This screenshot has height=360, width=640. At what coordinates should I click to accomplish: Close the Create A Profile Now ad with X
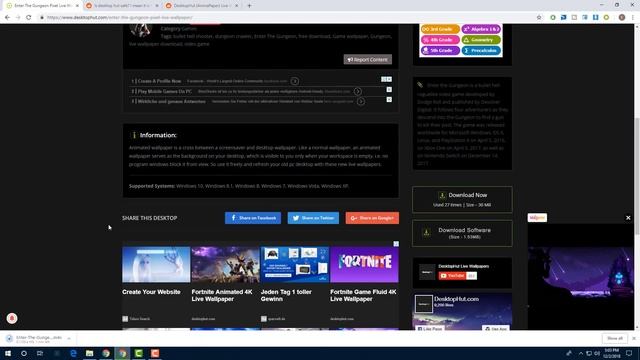[389, 79]
